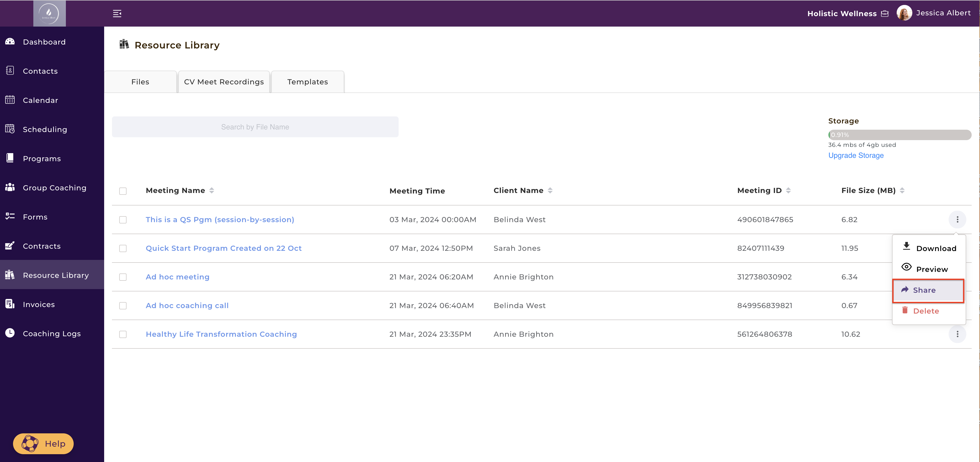
Task: Choose Download from the context menu
Action: [x=929, y=248]
